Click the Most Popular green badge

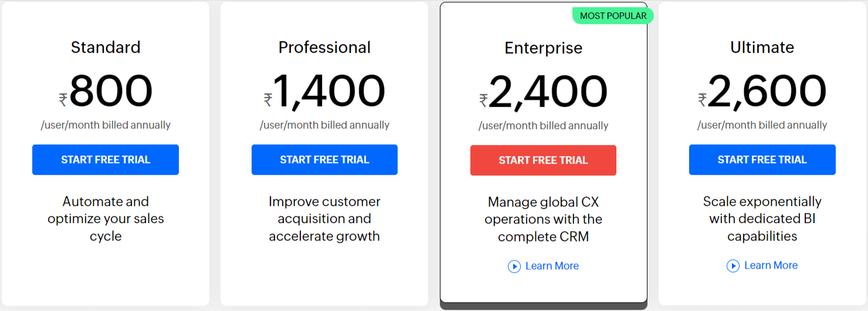pos(613,16)
